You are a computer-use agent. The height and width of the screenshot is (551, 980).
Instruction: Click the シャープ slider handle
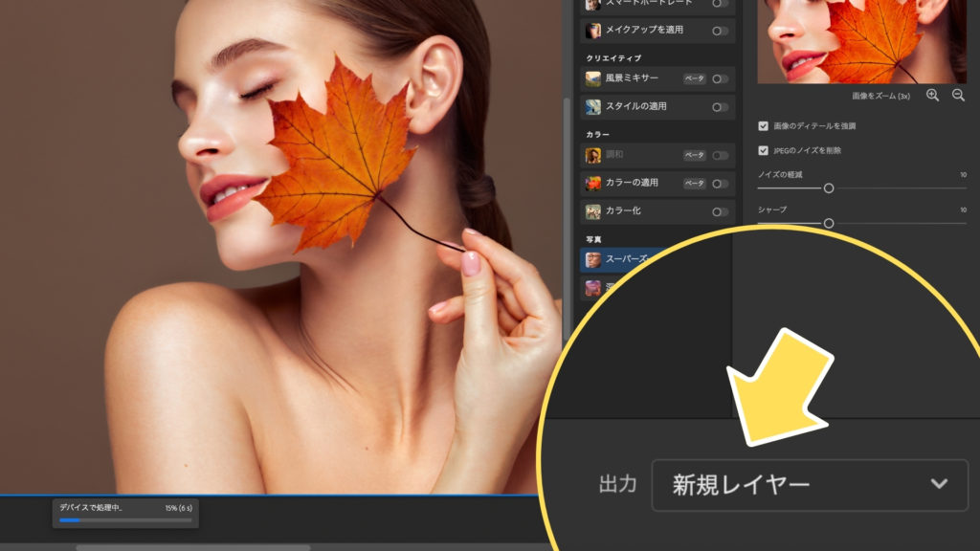pyautogui.click(x=829, y=223)
